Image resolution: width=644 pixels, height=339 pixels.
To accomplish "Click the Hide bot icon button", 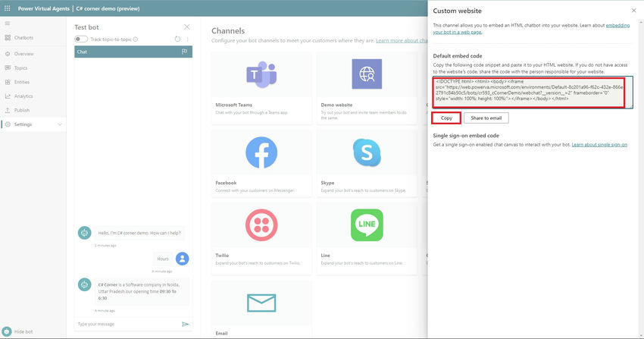I will [x=7, y=331].
